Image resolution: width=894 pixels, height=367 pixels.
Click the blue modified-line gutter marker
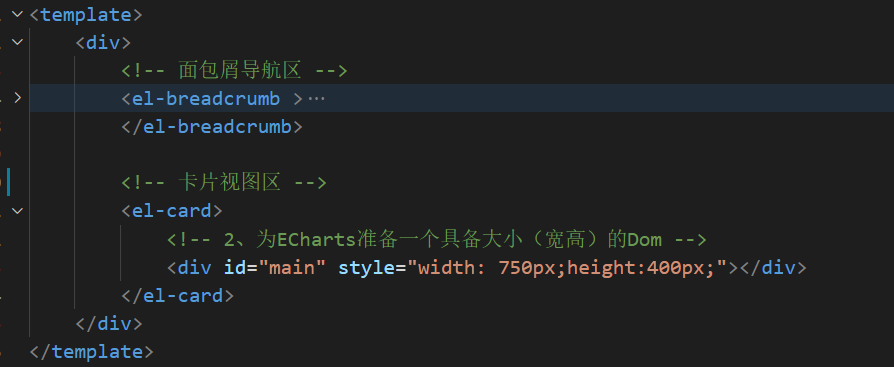(x=9, y=182)
